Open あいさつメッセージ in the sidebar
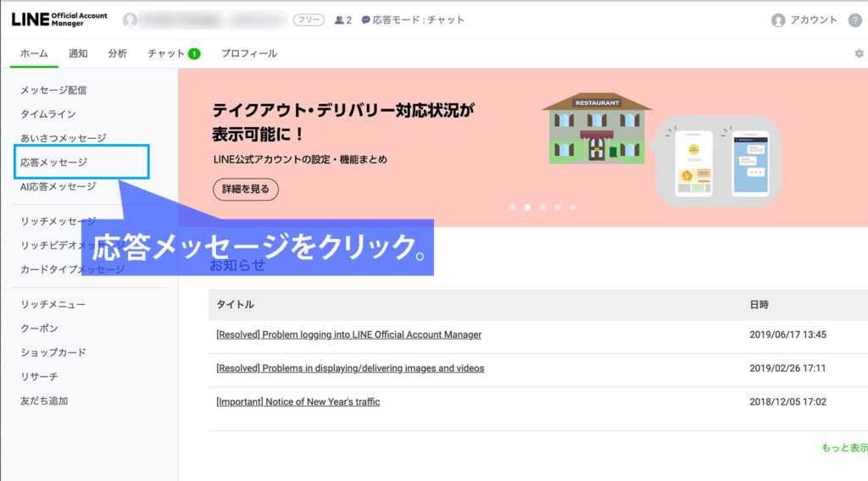The image size is (868, 481). click(x=63, y=138)
